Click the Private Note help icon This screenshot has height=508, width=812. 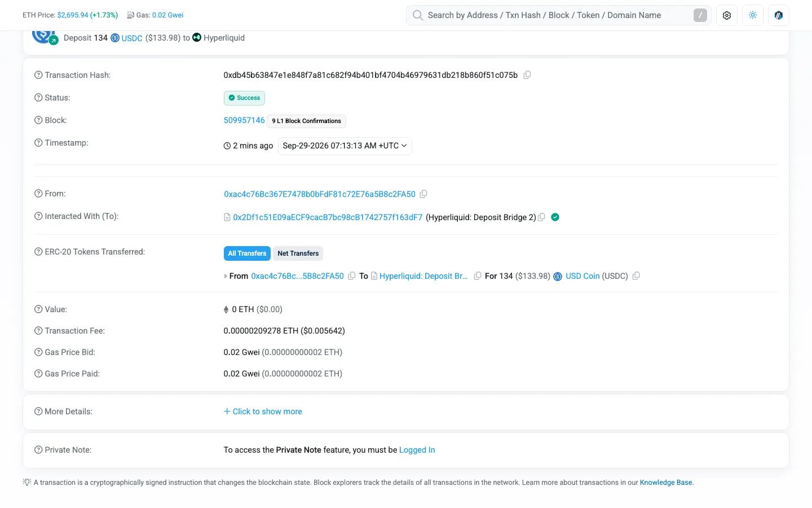pyautogui.click(x=38, y=450)
